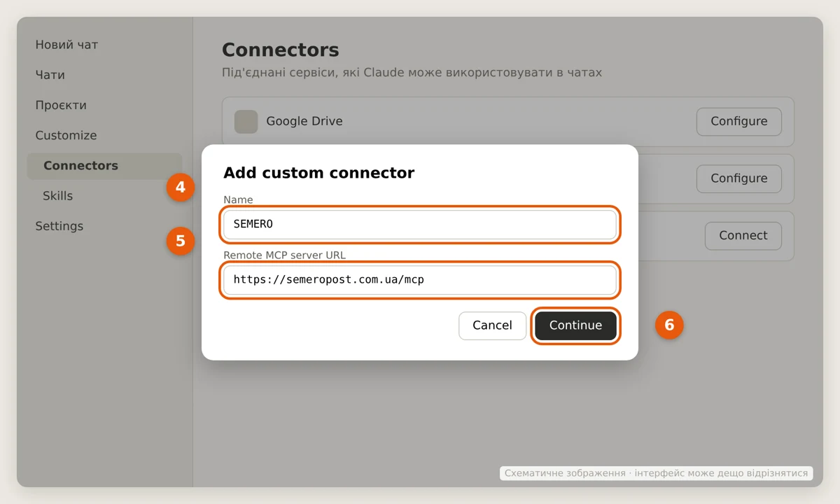
Task: Click the Google Drive connector icon
Action: 246,121
